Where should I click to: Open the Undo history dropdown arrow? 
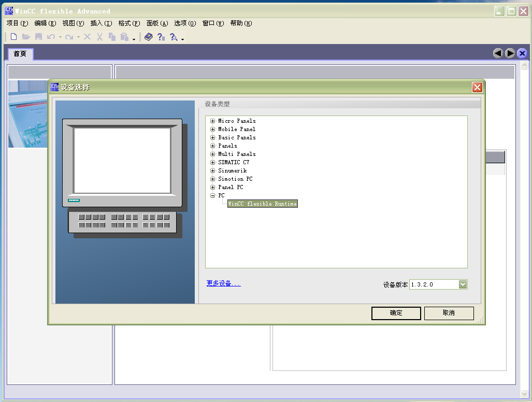[x=61, y=37]
